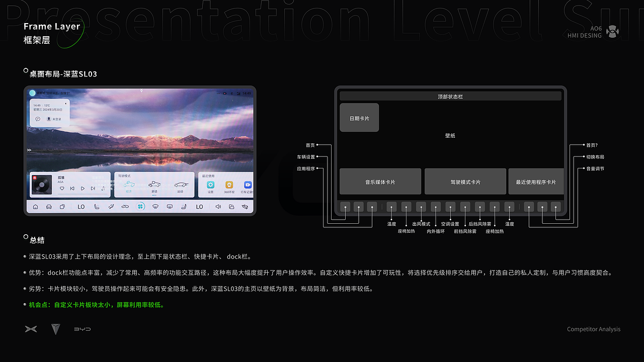Click the BYD logo in footer
Viewport: 644px width, 362px height.
tap(83, 329)
